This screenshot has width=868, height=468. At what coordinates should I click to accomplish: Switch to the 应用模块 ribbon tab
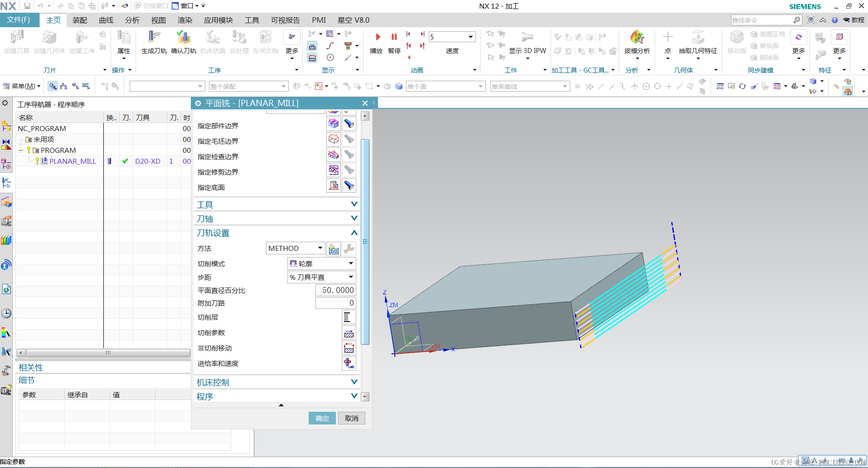pyautogui.click(x=218, y=20)
